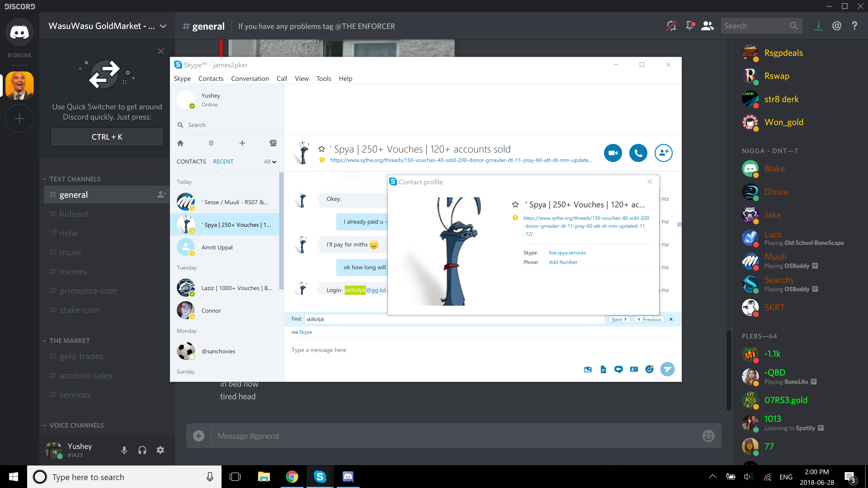Open the Skype dial pad icon

(x=211, y=143)
